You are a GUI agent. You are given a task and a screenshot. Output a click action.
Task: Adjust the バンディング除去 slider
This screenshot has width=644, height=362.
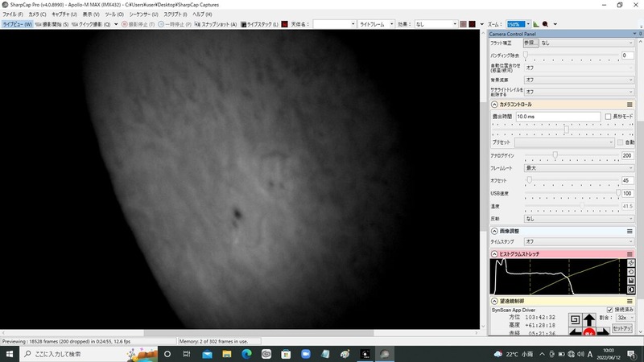point(526,55)
